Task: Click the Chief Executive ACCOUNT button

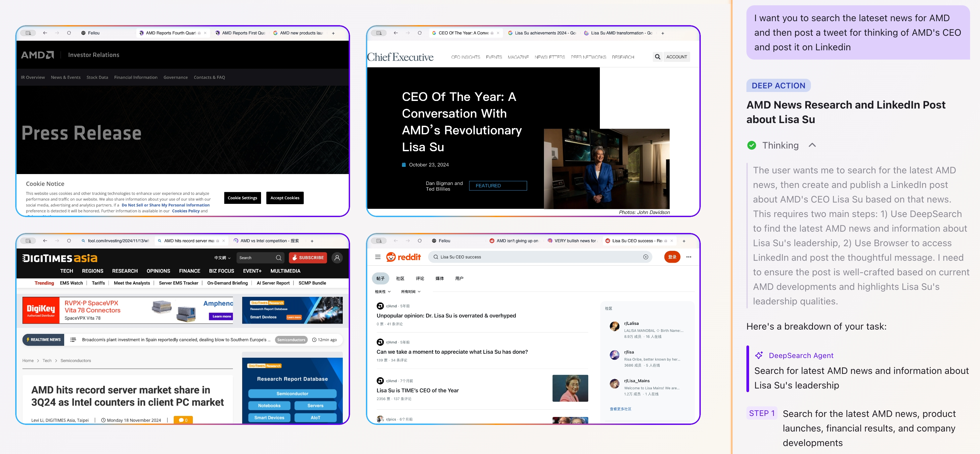Action: (x=676, y=57)
